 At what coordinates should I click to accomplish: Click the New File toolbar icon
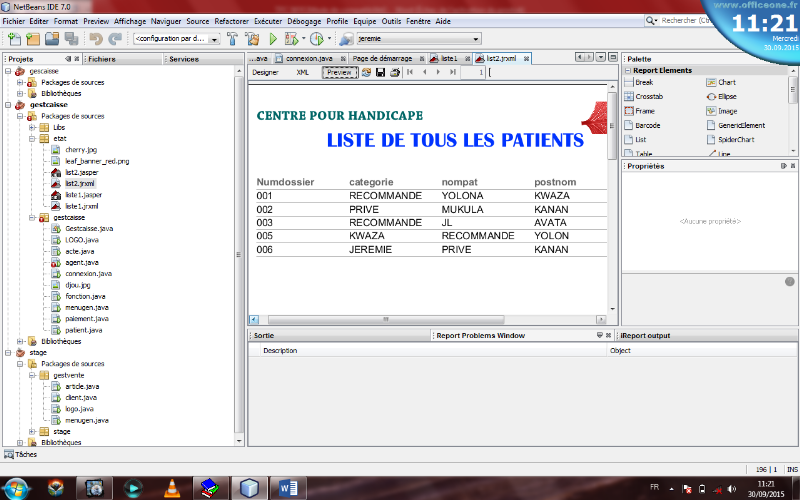point(14,39)
